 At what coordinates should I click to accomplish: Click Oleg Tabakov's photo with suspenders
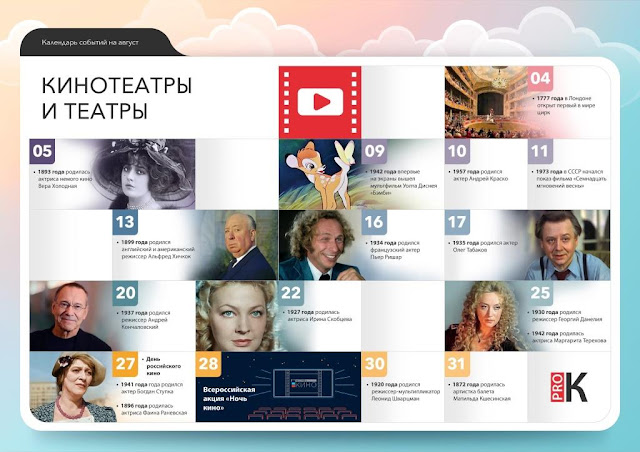tap(569, 245)
